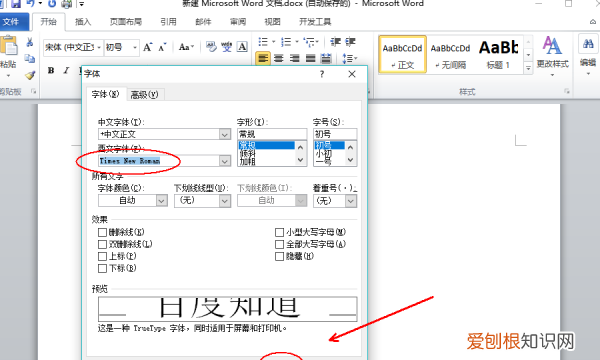Apply numbered list formatting

pos(286,42)
